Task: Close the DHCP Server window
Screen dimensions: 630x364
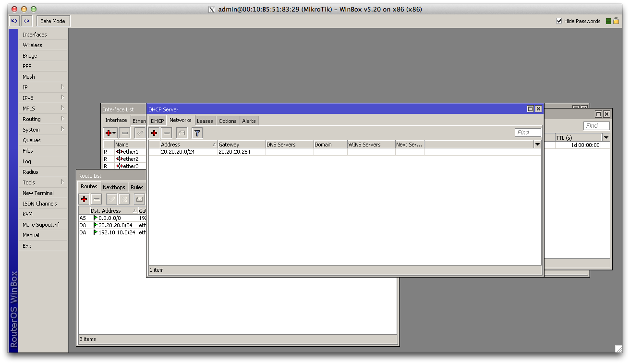Action: 538,109
